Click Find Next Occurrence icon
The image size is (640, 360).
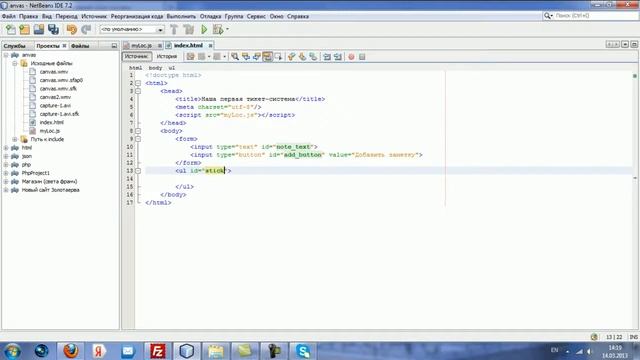pos(256,57)
